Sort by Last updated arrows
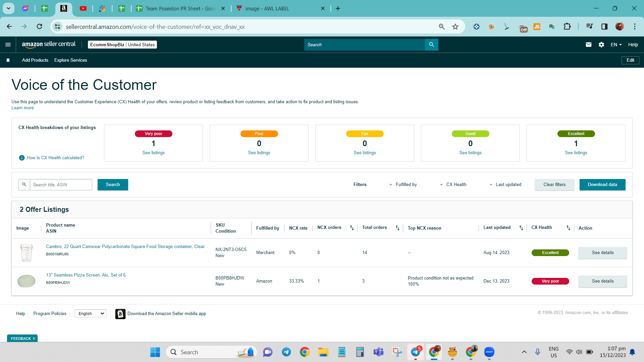 521,228
